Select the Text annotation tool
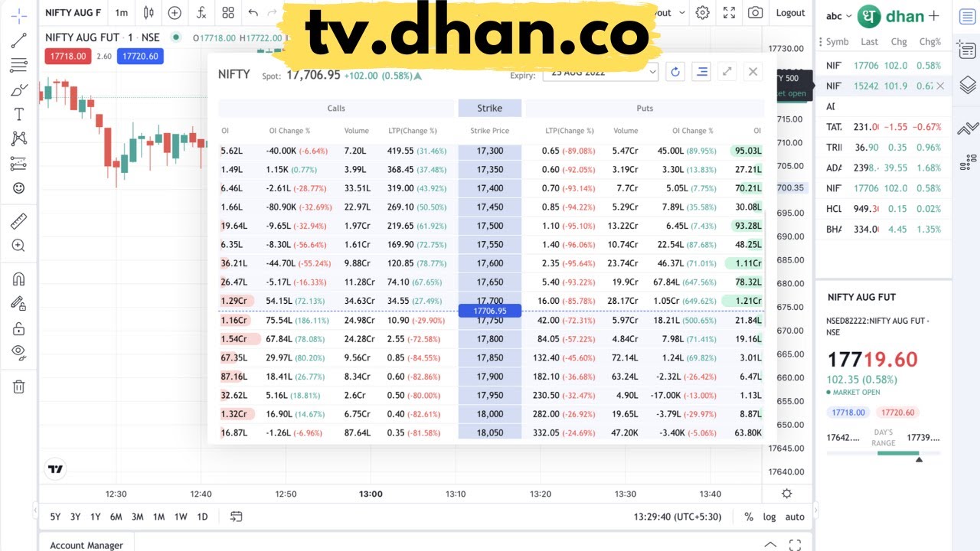The height and width of the screenshot is (551, 980). (x=19, y=114)
